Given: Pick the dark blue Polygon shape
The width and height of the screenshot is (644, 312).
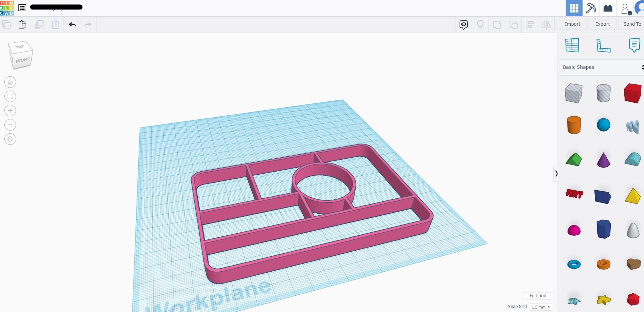Looking at the screenshot, I should pos(604,229).
